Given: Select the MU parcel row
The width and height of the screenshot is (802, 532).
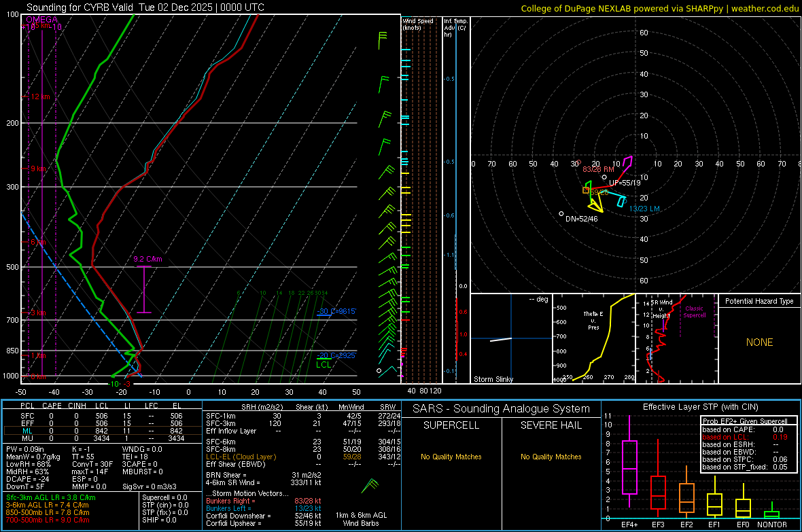Looking at the screenshot, I should pos(102,438).
